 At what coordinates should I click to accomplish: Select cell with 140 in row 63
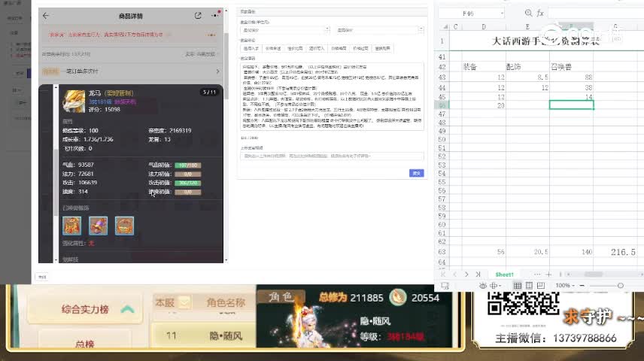click(571, 252)
